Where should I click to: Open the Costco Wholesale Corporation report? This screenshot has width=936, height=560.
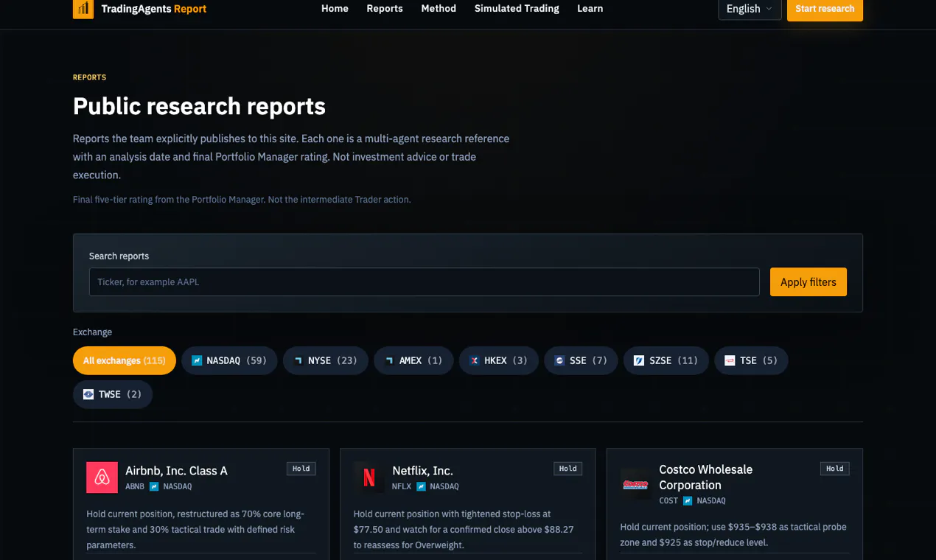coord(705,477)
